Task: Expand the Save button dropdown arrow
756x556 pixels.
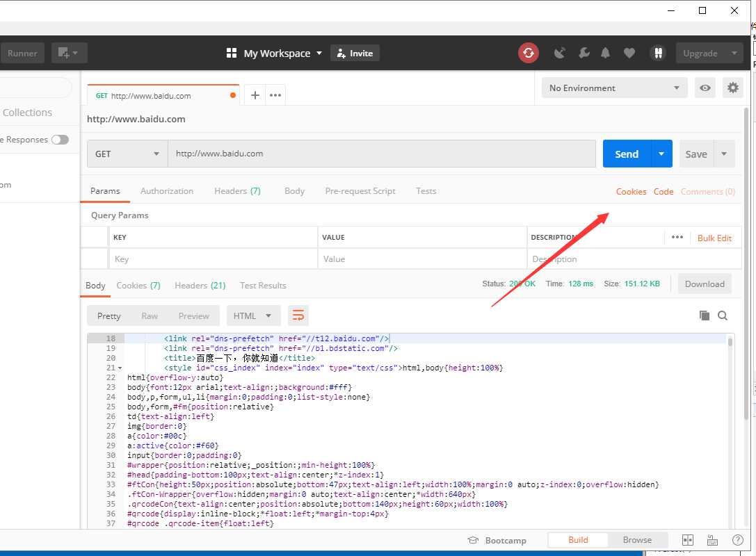Action: point(724,154)
